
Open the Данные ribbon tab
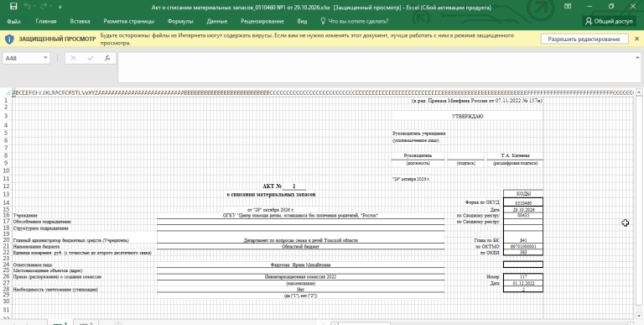pyautogui.click(x=217, y=21)
